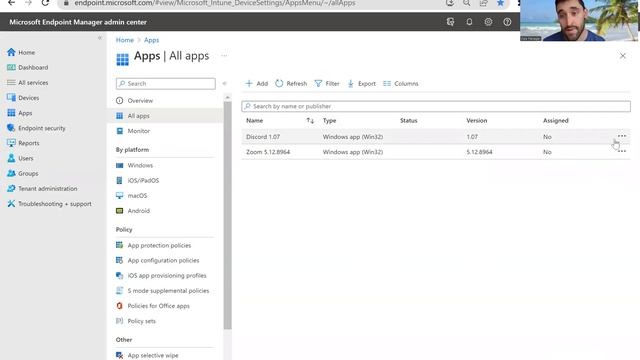This screenshot has height=360, width=640.
Task: Click the Apps menu vertical scrollbar
Action: tap(227, 215)
